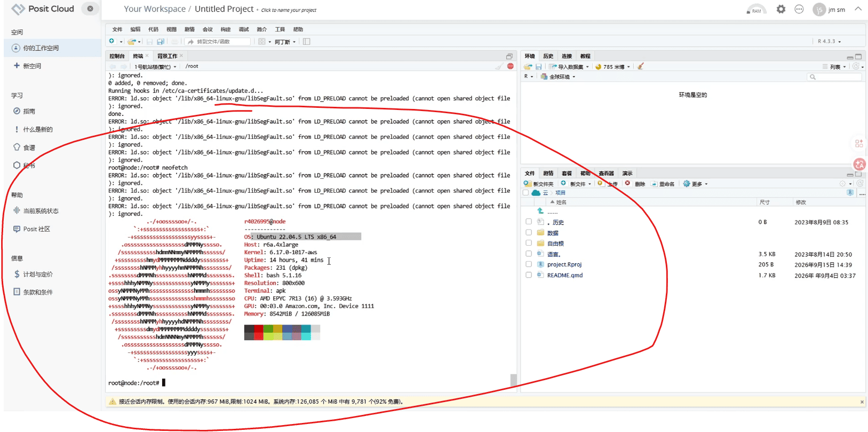Click the load workspace folder icon in Environment pane
The height and width of the screenshot is (432, 868).
528,67
